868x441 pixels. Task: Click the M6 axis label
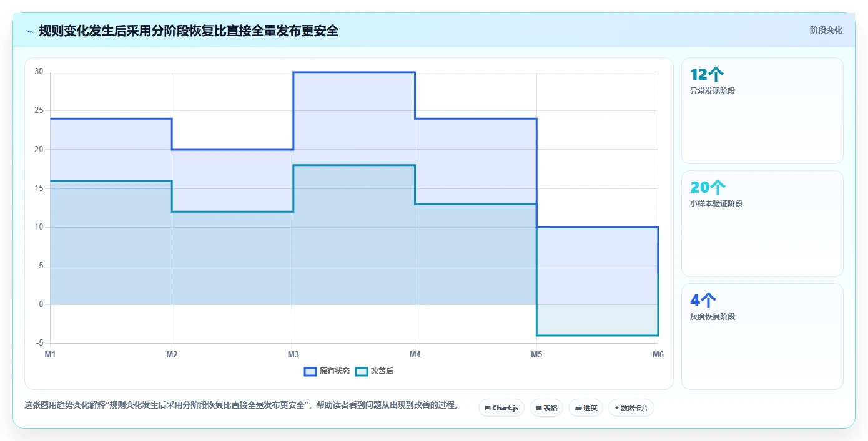click(658, 354)
